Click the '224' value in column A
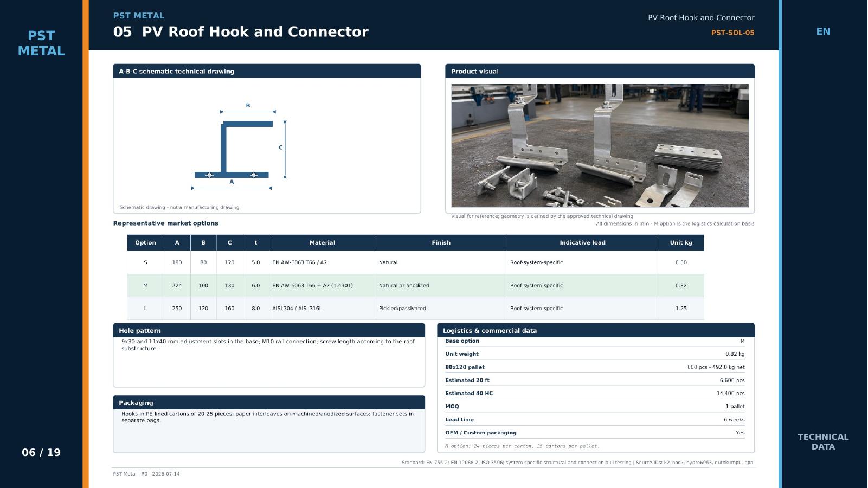Image resolution: width=868 pixels, height=488 pixels. [177, 285]
